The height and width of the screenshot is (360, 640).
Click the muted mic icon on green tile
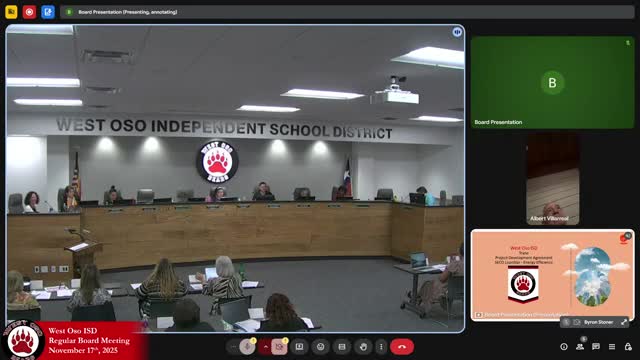628,43
